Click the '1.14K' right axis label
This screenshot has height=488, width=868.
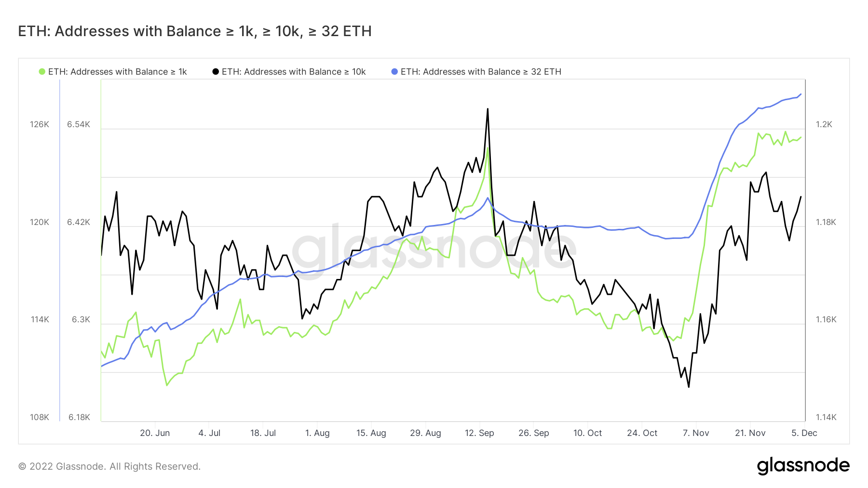click(826, 417)
